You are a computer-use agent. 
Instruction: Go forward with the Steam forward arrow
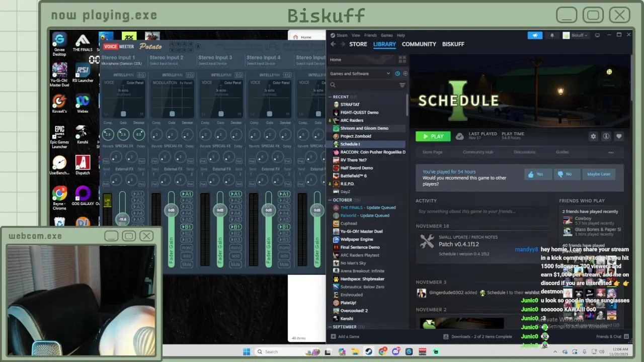point(343,44)
